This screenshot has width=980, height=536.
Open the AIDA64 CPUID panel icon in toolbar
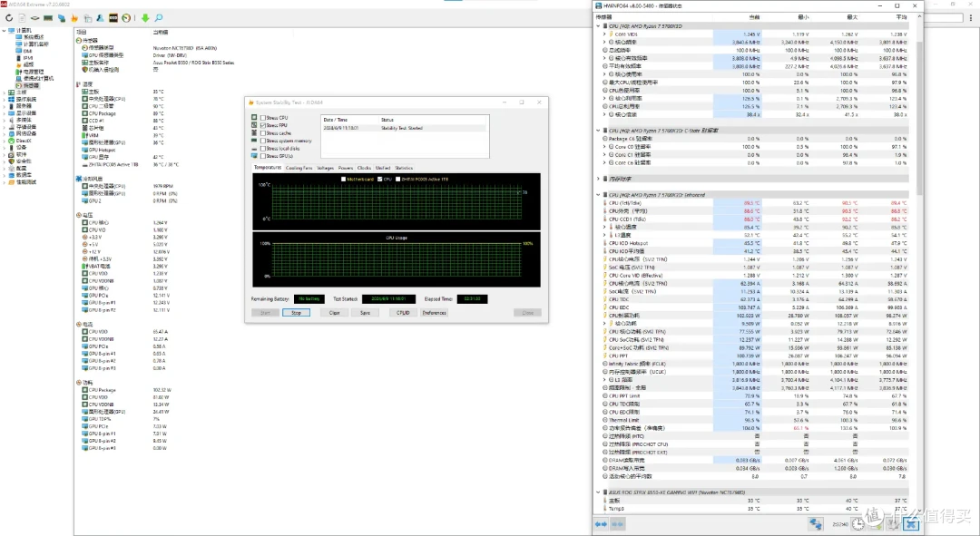[113, 17]
